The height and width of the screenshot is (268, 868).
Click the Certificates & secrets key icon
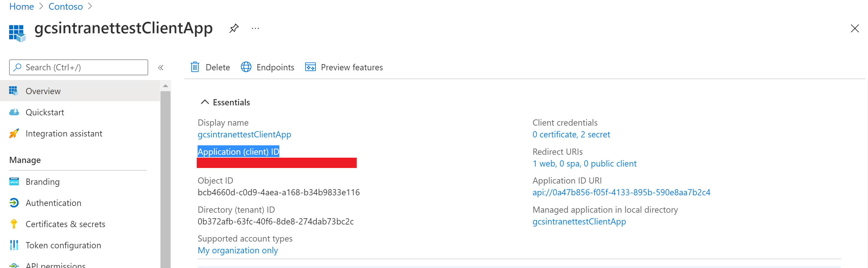tap(14, 224)
